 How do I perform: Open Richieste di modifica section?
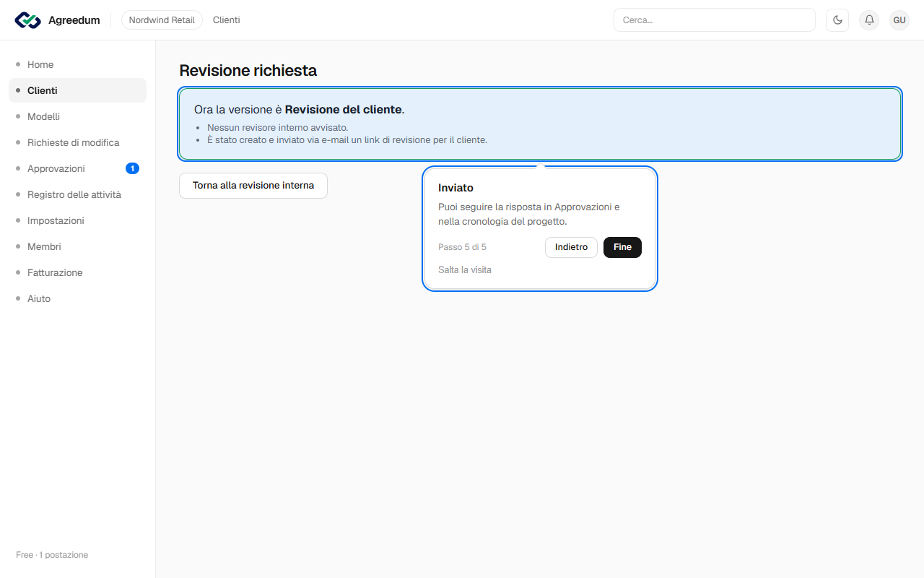77,142
